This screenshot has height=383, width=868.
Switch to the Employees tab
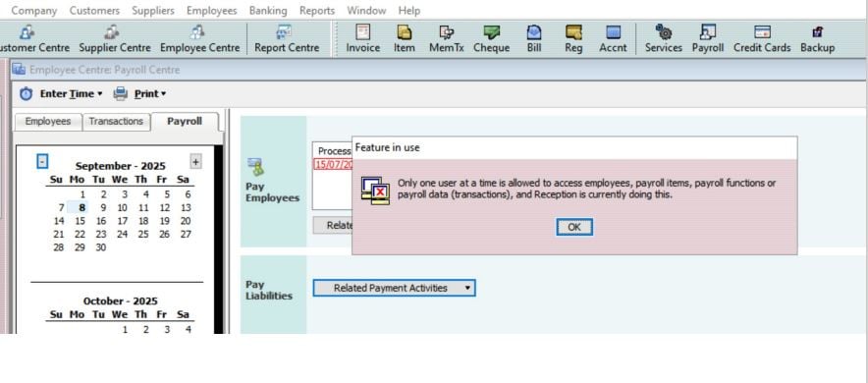click(48, 121)
